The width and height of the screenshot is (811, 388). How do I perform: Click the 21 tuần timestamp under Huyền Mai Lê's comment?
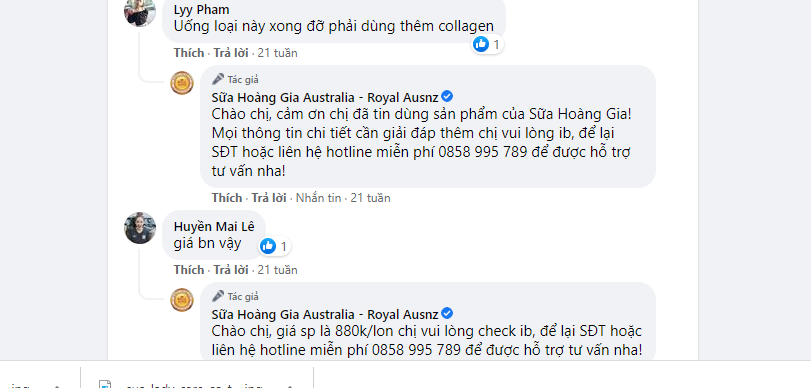(x=278, y=270)
